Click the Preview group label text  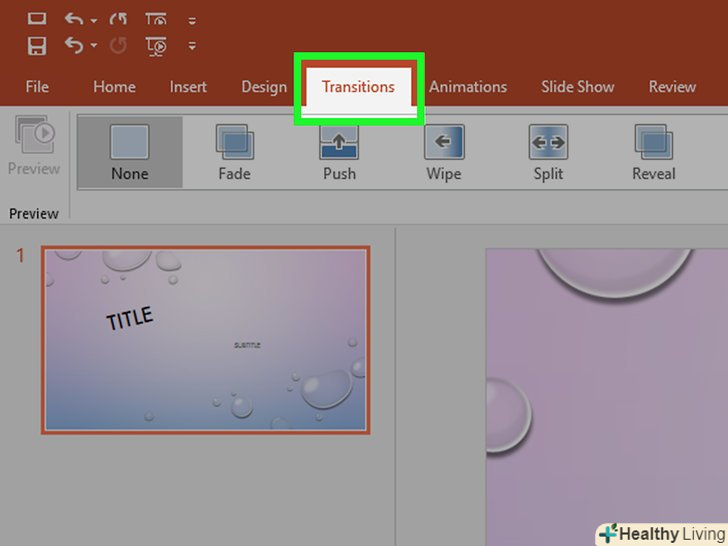pyautogui.click(x=34, y=214)
